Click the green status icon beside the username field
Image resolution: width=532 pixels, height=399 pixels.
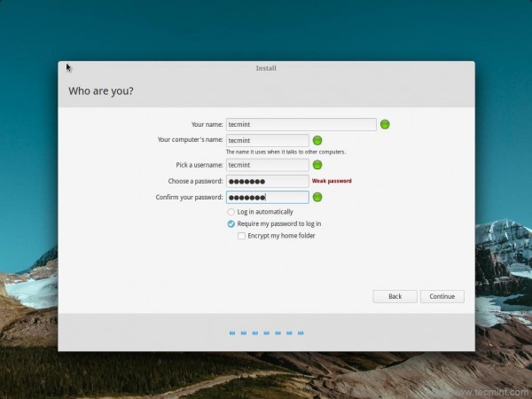(x=317, y=165)
